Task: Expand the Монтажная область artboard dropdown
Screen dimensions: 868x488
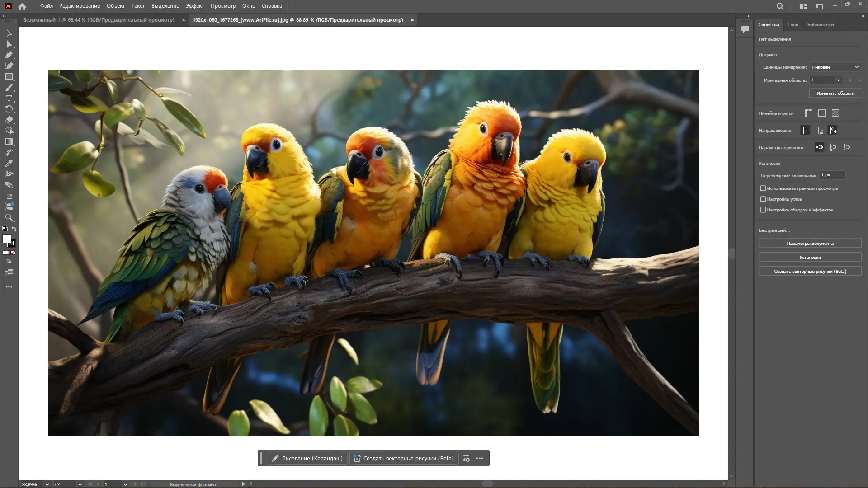Action: tap(838, 80)
